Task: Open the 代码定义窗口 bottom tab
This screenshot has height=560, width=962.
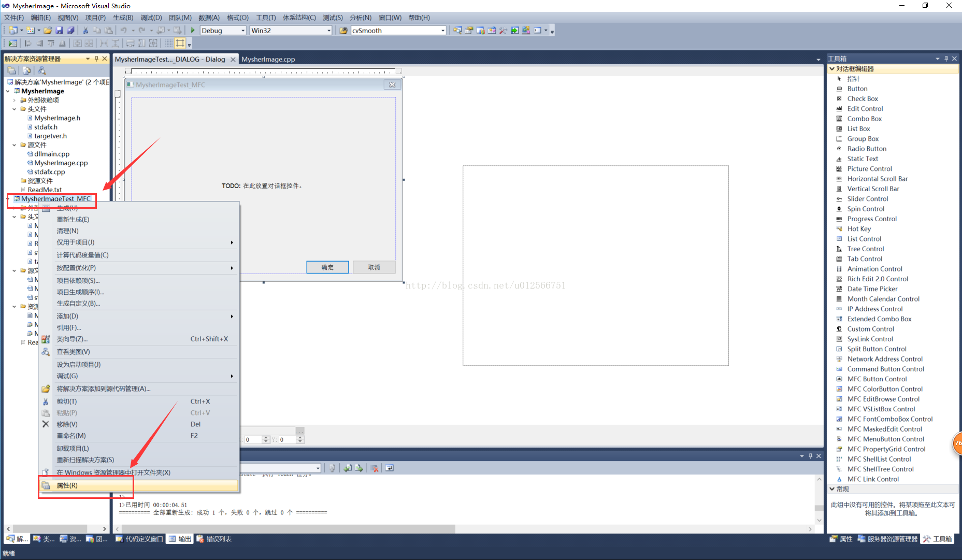Action: (139, 539)
